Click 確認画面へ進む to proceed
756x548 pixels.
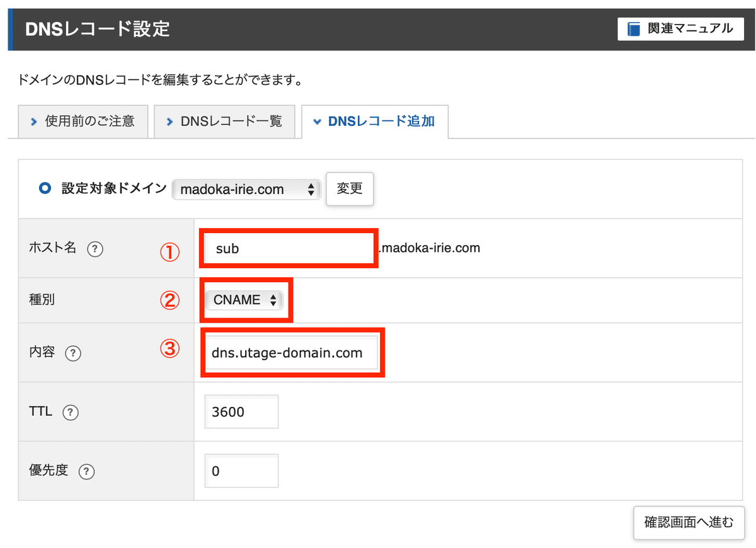tap(689, 522)
